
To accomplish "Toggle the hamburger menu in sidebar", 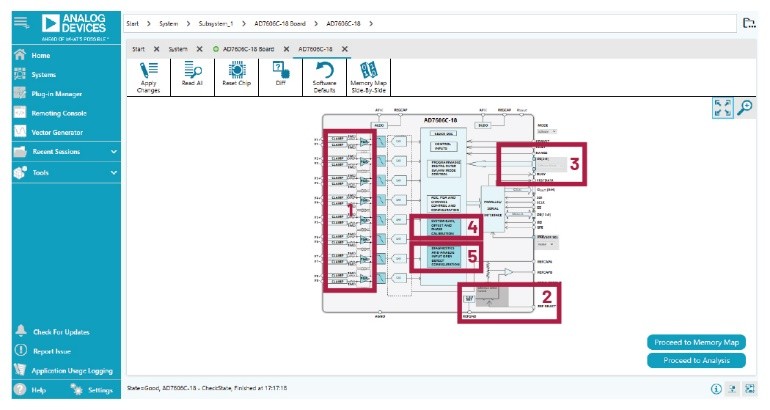I will tap(20, 22).
